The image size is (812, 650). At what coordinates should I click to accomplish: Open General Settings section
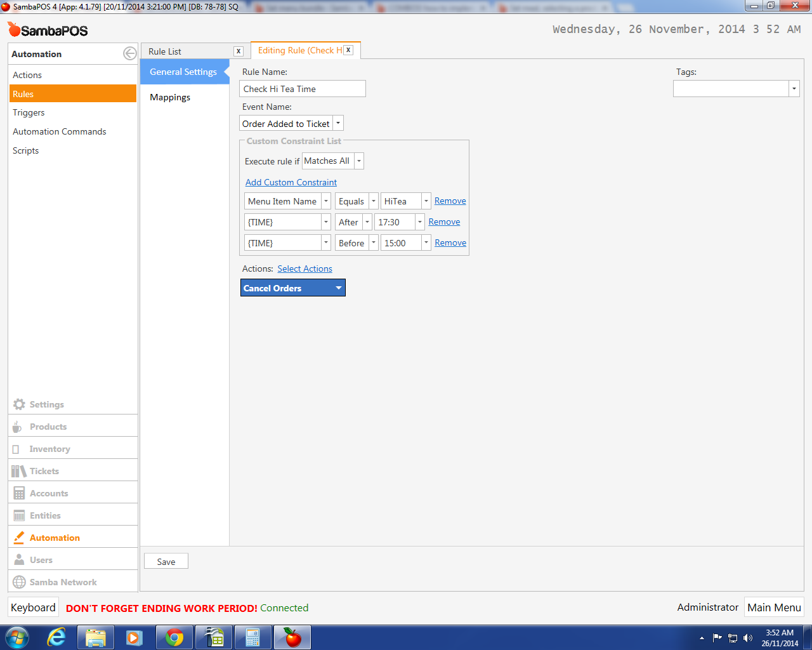[184, 72]
